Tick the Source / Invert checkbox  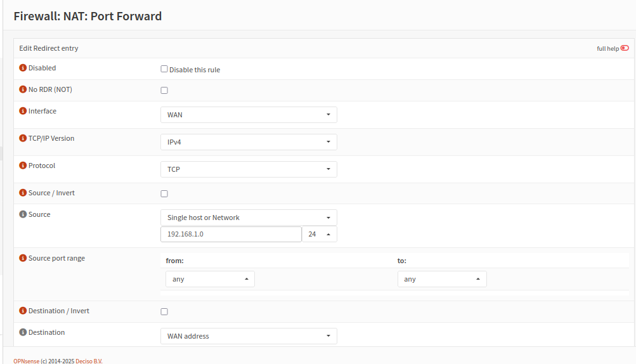click(x=164, y=193)
